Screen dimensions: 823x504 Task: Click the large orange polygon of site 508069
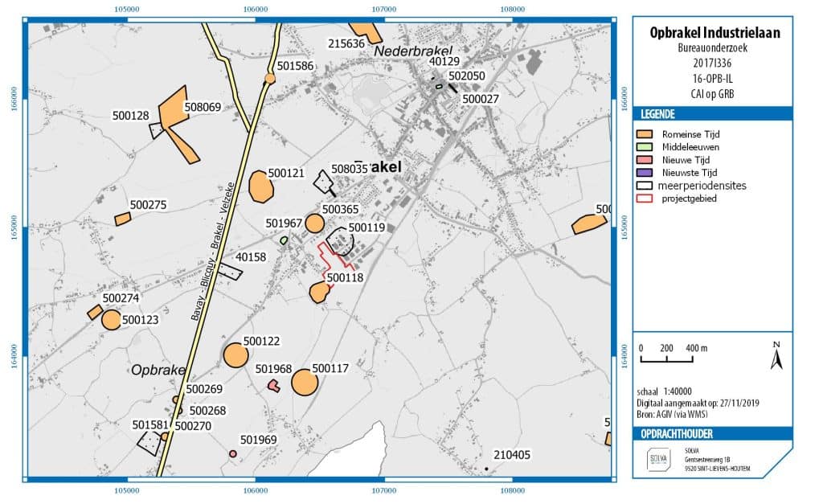[178, 121]
